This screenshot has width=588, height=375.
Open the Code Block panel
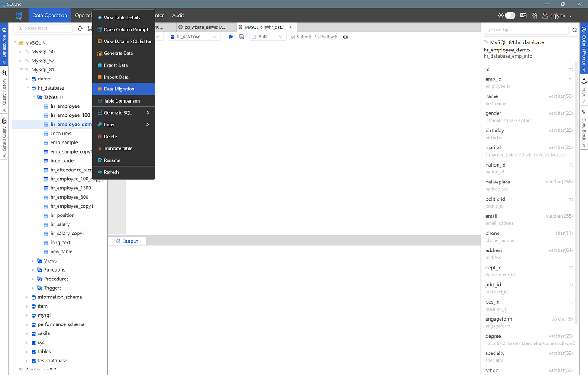point(584,125)
